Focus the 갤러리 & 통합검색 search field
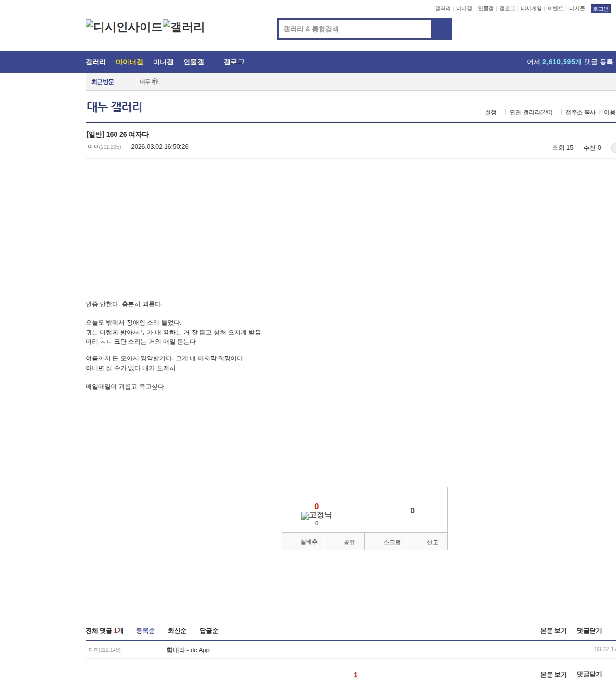Screen dimensions: 616x691 [x=355, y=29]
